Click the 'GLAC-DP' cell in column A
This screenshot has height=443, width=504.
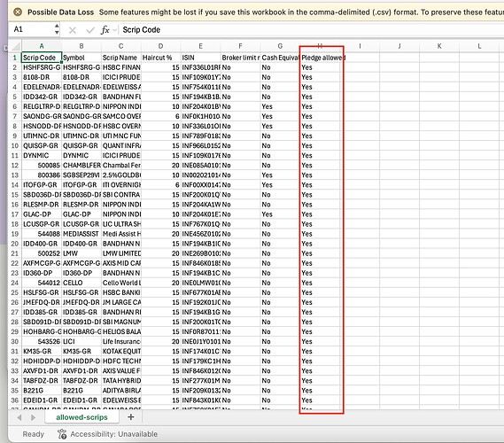(x=42, y=214)
